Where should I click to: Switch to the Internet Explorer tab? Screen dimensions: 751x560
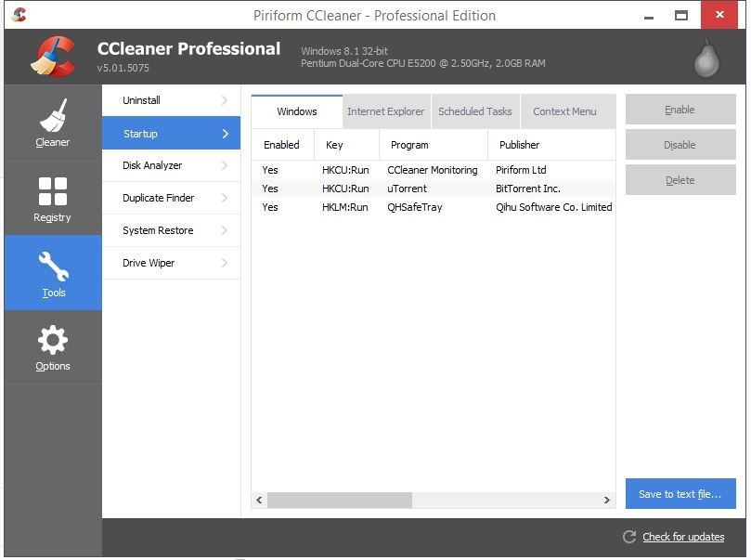coord(385,111)
